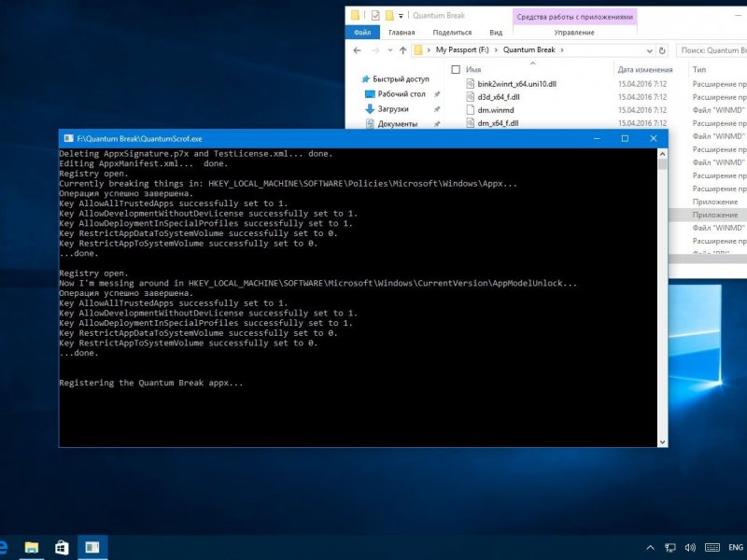Viewport: 747px width, 560px height.
Task: Click the console scrollbar down arrow
Action: pos(662,441)
